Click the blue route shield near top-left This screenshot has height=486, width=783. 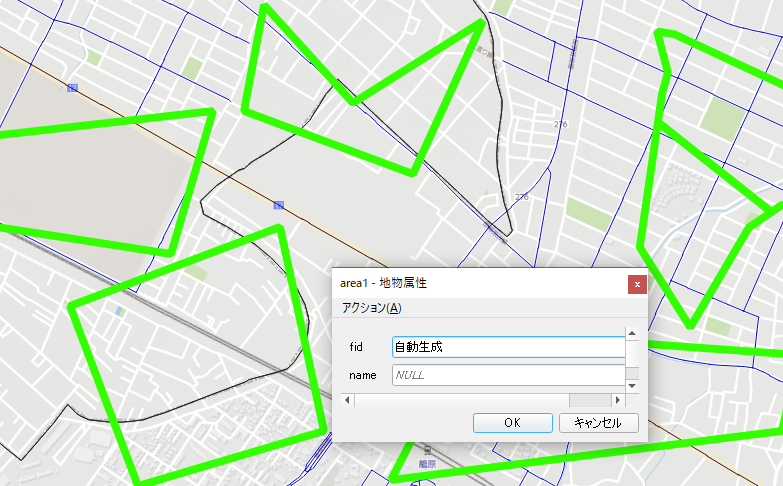pyautogui.click(x=72, y=88)
